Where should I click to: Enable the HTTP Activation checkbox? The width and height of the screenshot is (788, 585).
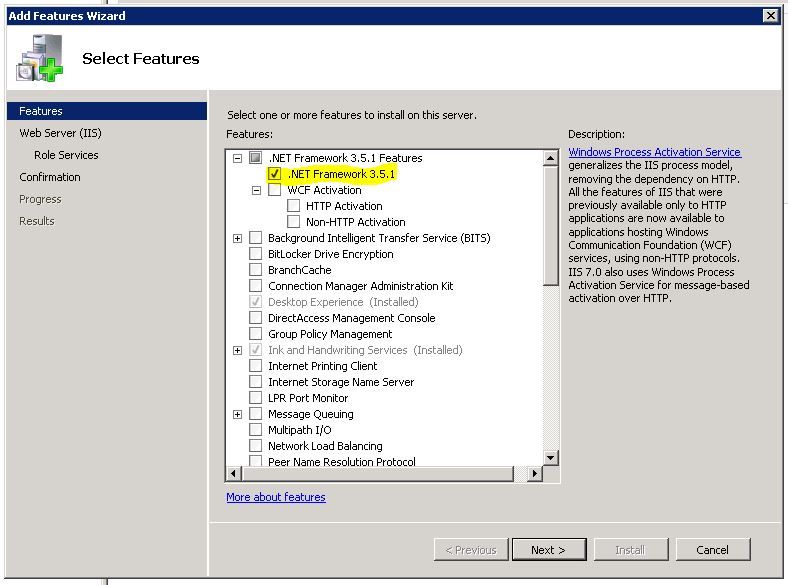293,206
